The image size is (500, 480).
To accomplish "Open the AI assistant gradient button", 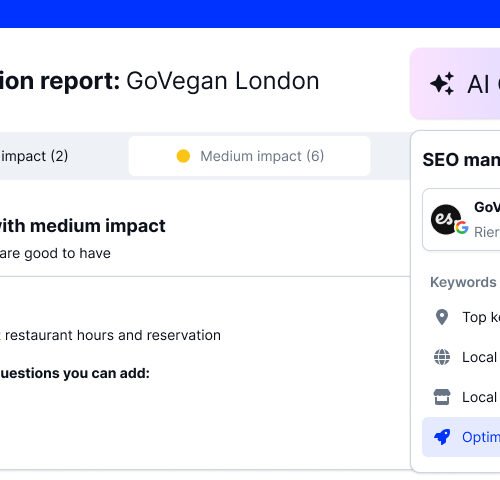I will click(x=455, y=83).
